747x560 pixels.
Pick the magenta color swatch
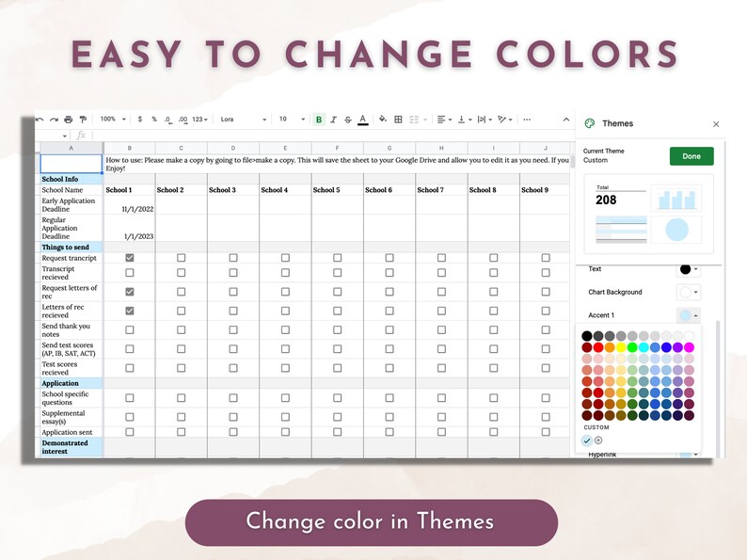point(689,347)
